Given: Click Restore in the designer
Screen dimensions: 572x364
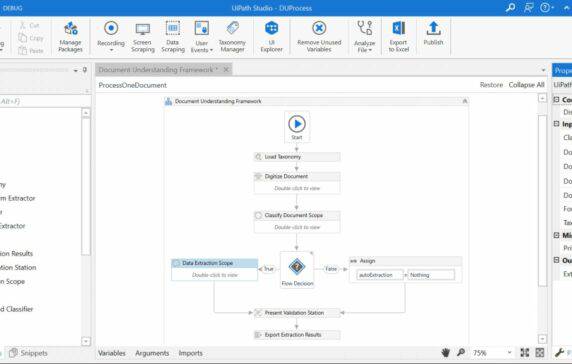Looking at the screenshot, I should (x=491, y=85).
